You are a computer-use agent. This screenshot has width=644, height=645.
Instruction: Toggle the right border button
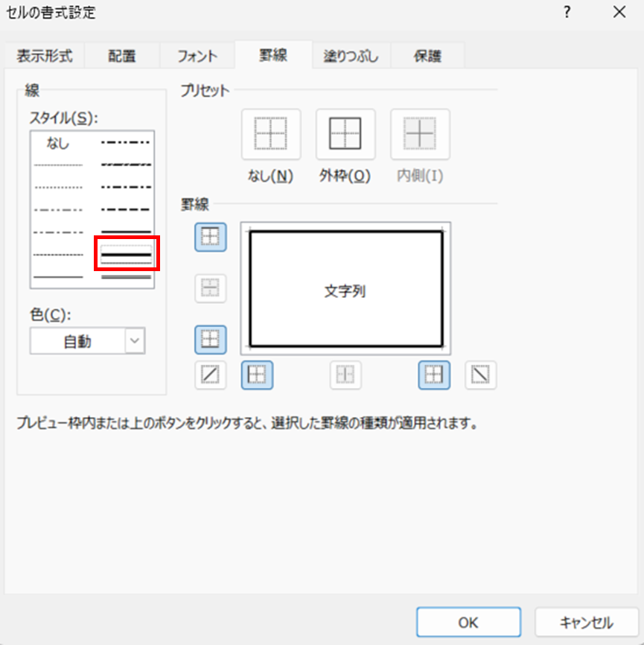pos(434,375)
